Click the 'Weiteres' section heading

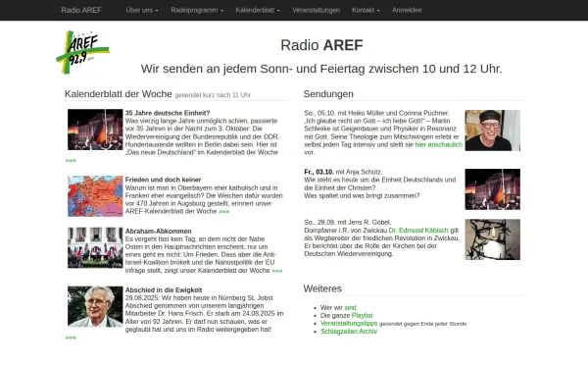[x=322, y=289]
